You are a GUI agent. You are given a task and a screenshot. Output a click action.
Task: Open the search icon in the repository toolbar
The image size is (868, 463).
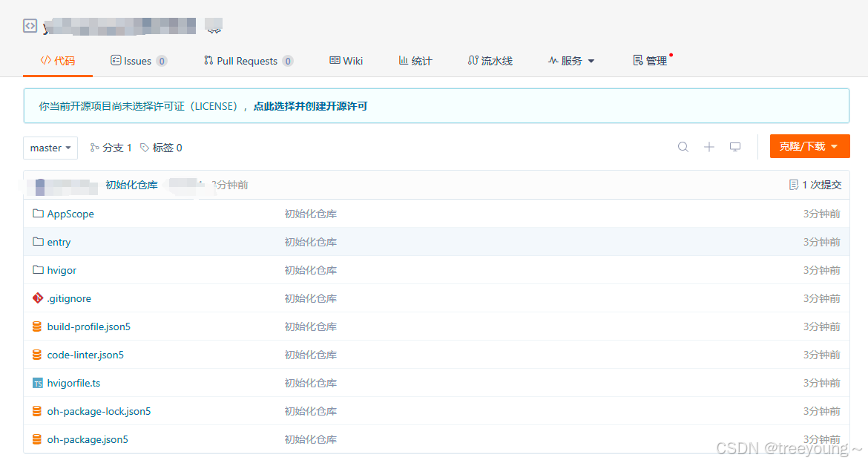coord(683,147)
